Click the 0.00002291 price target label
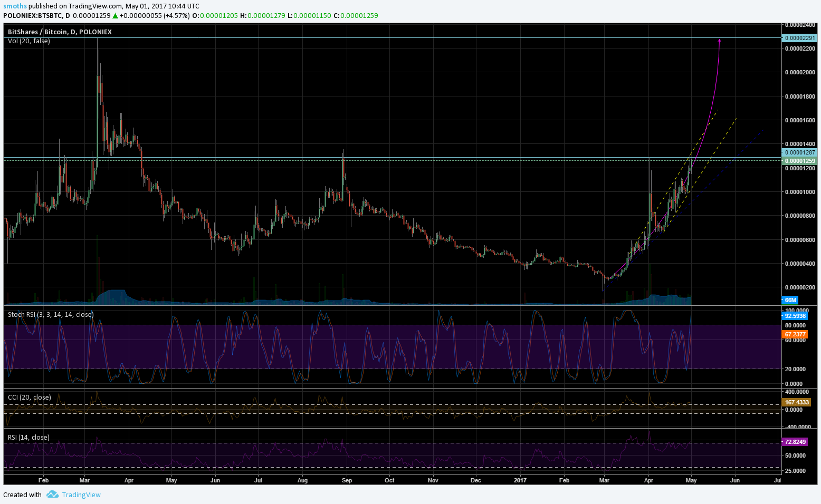This screenshot has height=504, width=821. 800,38
